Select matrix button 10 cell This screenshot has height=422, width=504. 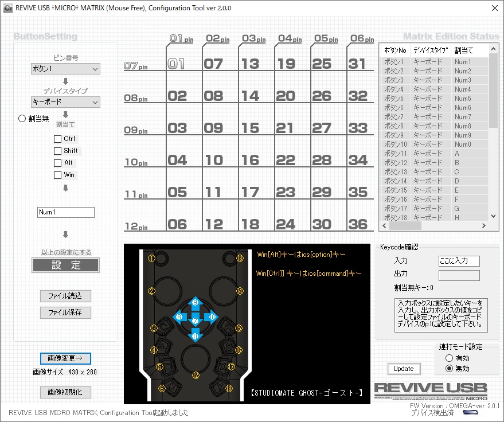coord(214,160)
